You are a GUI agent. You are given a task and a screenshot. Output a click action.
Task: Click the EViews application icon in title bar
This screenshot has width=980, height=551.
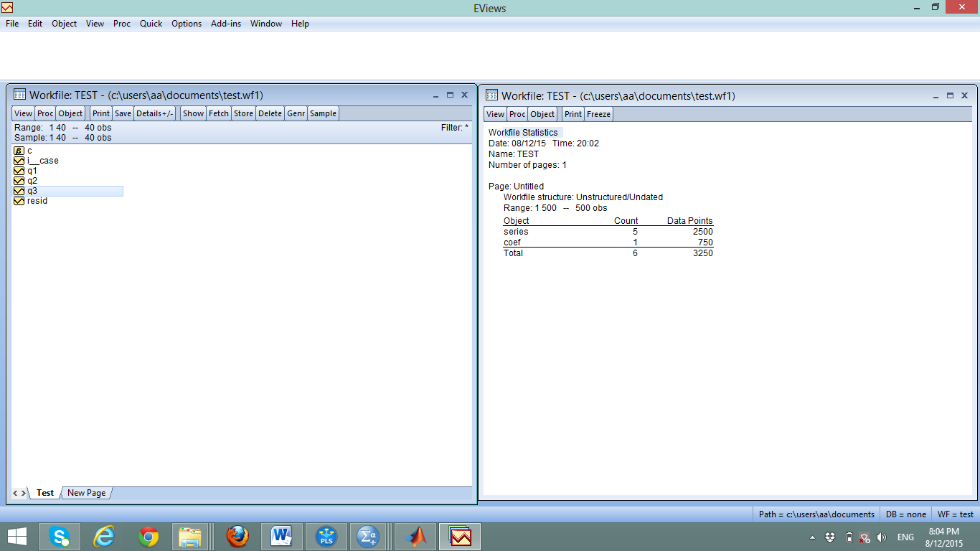[x=7, y=7]
